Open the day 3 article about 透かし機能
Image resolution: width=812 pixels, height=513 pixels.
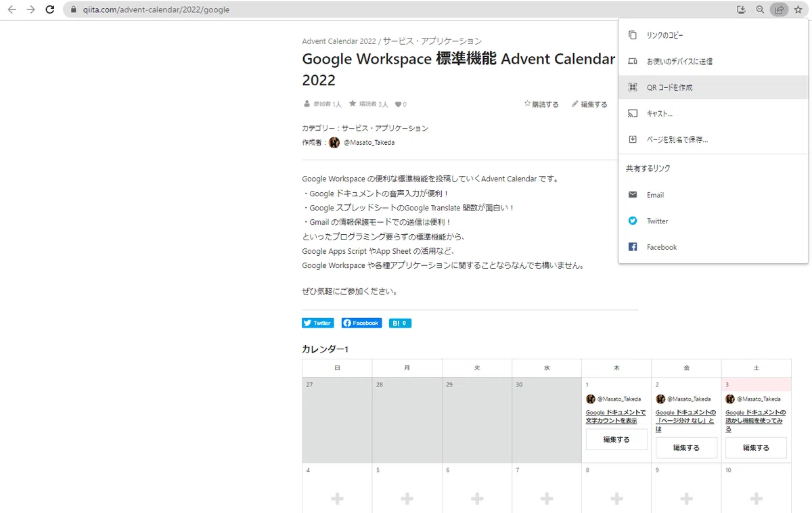point(756,420)
